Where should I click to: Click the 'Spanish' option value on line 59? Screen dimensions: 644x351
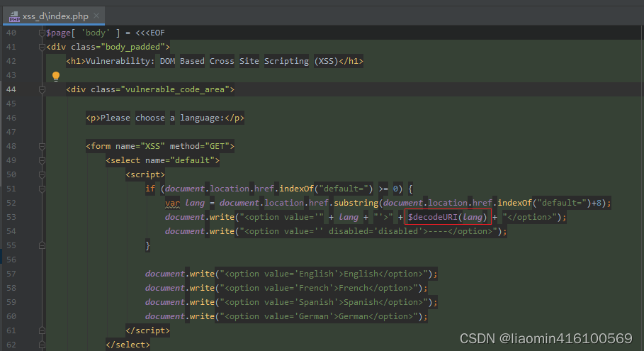(x=316, y=302)
